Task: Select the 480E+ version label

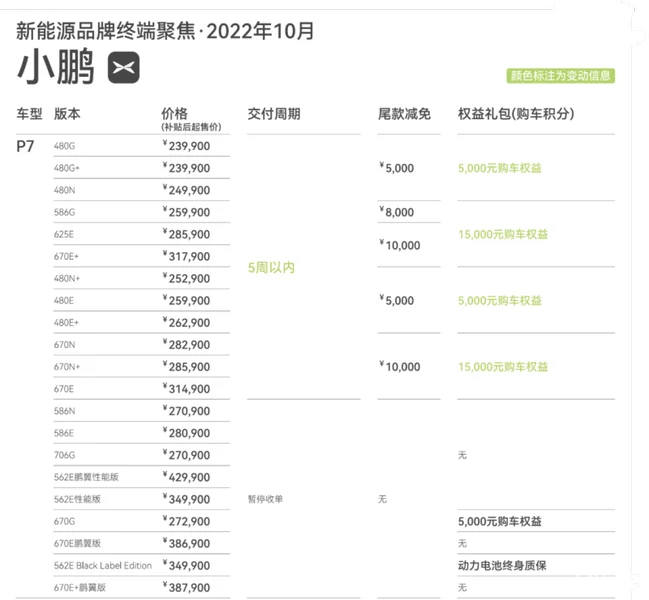Action: pyautogui.click(x=66, y=323)
